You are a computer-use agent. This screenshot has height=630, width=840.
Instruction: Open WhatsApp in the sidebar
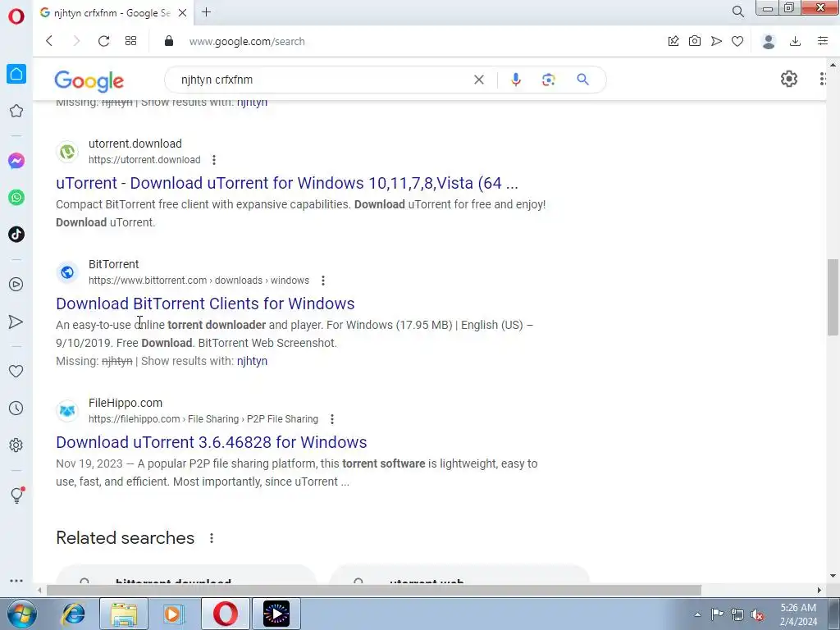pos(16,198)
